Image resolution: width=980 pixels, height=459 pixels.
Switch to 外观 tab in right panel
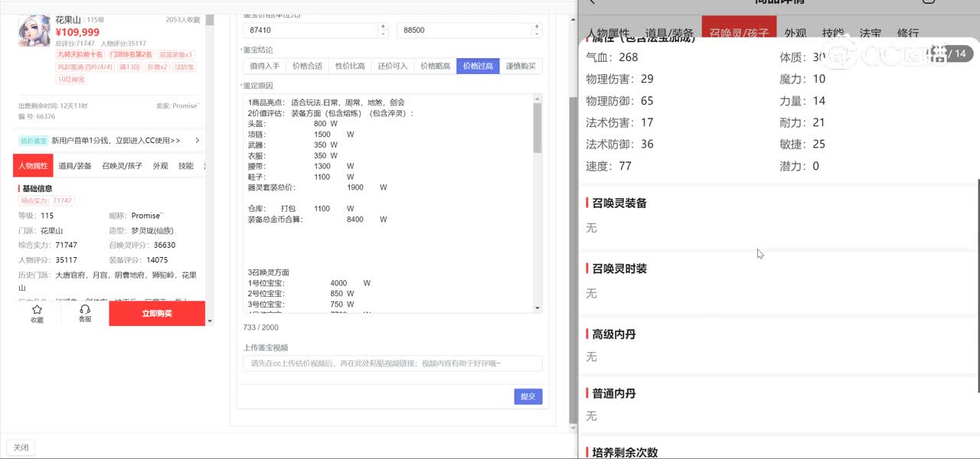coord(795,34)
